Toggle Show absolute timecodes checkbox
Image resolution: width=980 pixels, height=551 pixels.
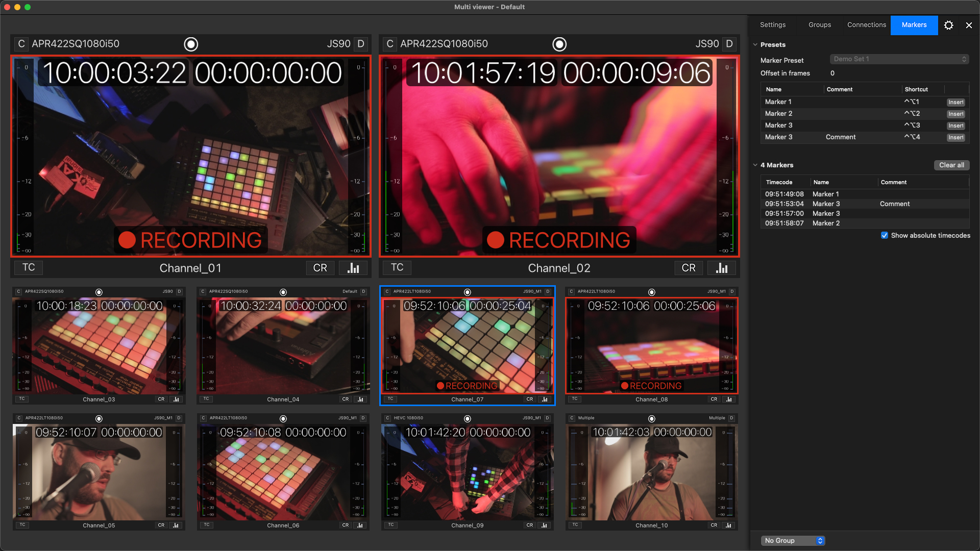pos(885,235)
